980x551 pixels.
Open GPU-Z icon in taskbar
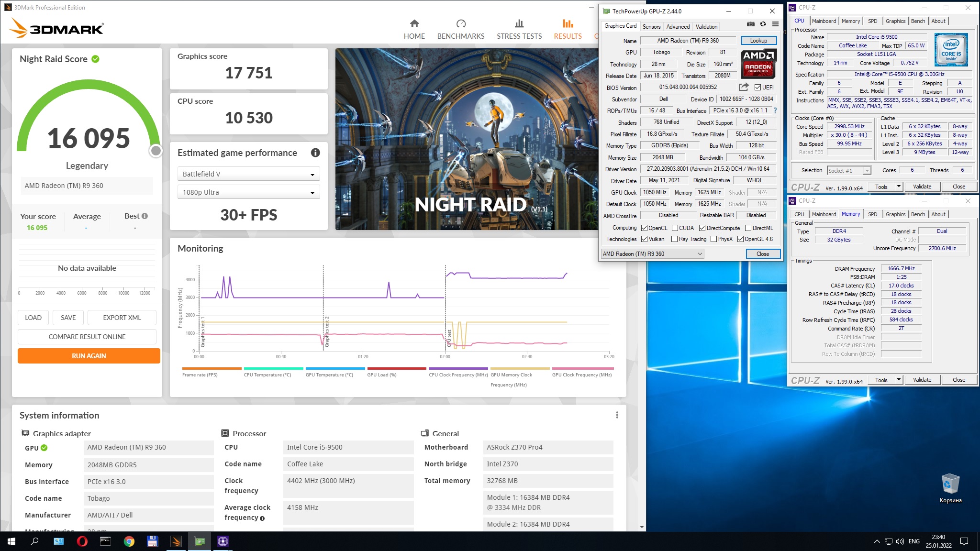tap(200, 541)
